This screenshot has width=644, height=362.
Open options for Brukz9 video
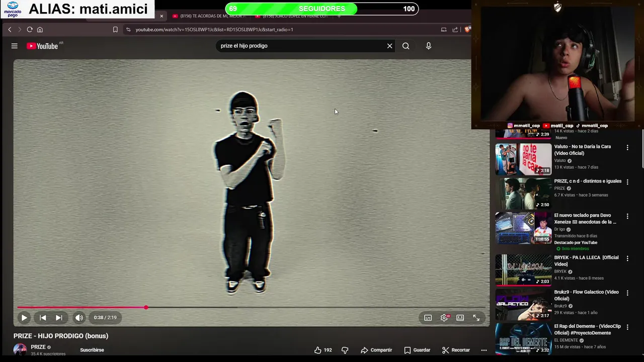pos(627,293)
